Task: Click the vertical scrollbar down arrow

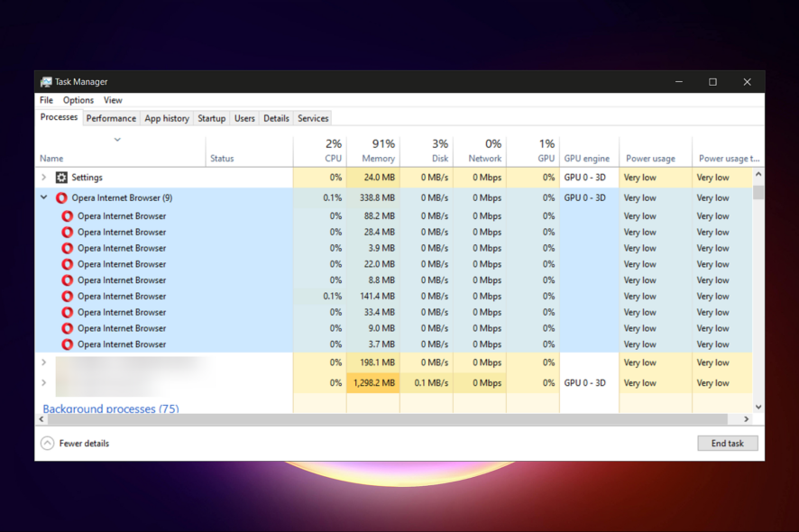Action: (x=758, y=407)
